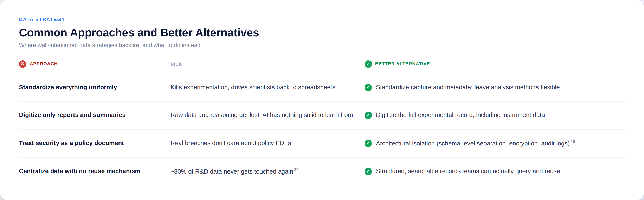Select Treat security as a policy document
This screenshot has width=644, height=200.
pos(71,143)
